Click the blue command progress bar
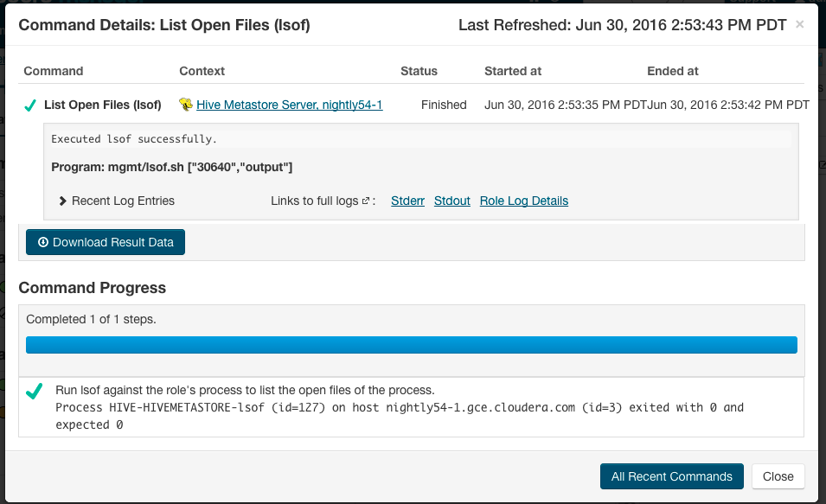 [x=411, y=345]
